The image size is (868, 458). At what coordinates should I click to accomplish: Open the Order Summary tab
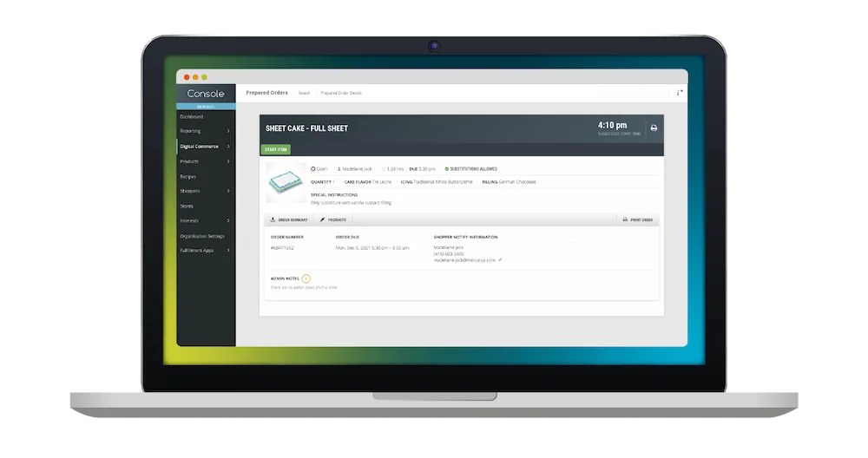288,219
